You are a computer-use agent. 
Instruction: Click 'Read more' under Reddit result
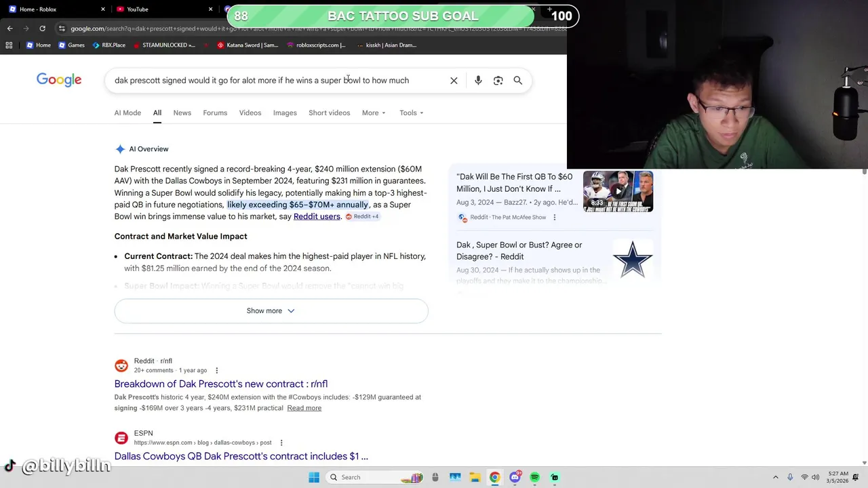[x=304, y=408]
